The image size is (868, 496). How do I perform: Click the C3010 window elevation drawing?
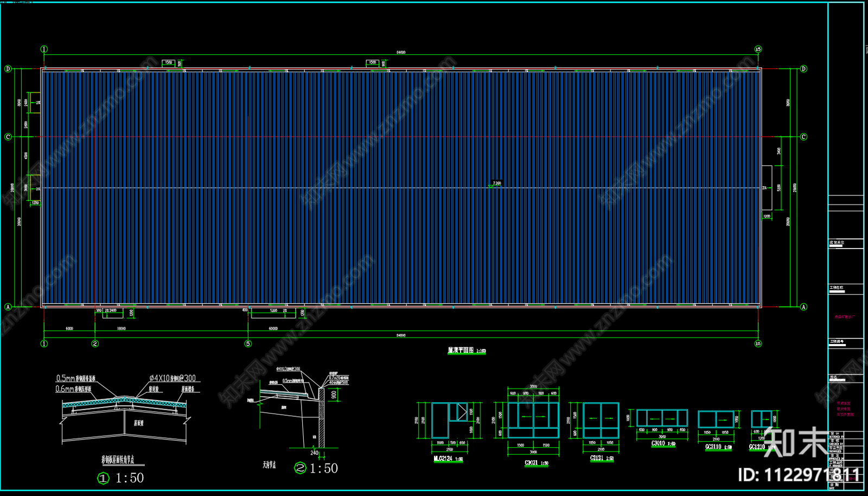(x=662, y=418)
